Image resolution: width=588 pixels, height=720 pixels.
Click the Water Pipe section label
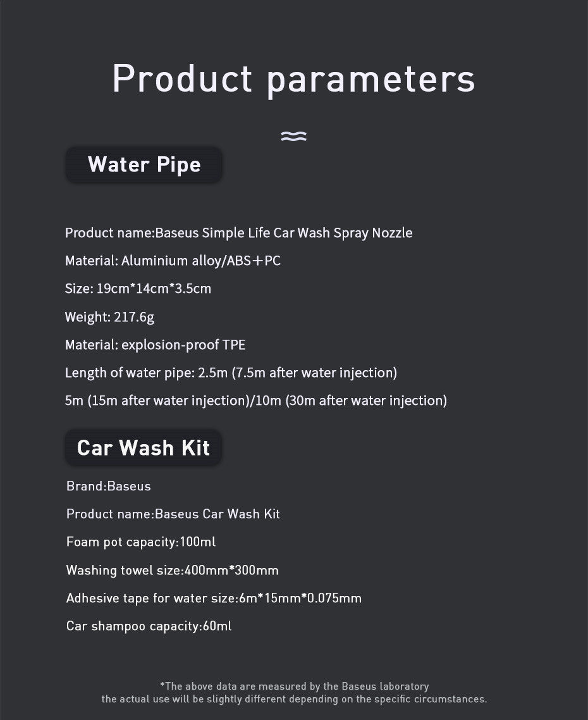coord(144,164)
